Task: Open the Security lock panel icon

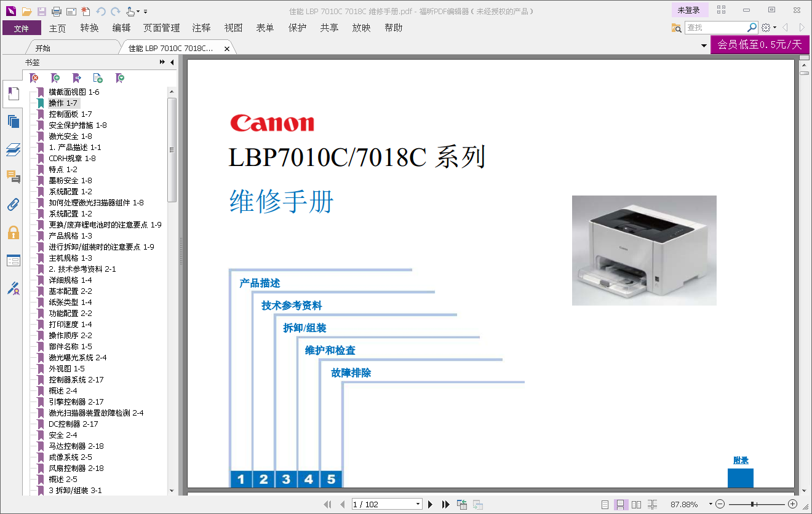Action: (13, 232)
